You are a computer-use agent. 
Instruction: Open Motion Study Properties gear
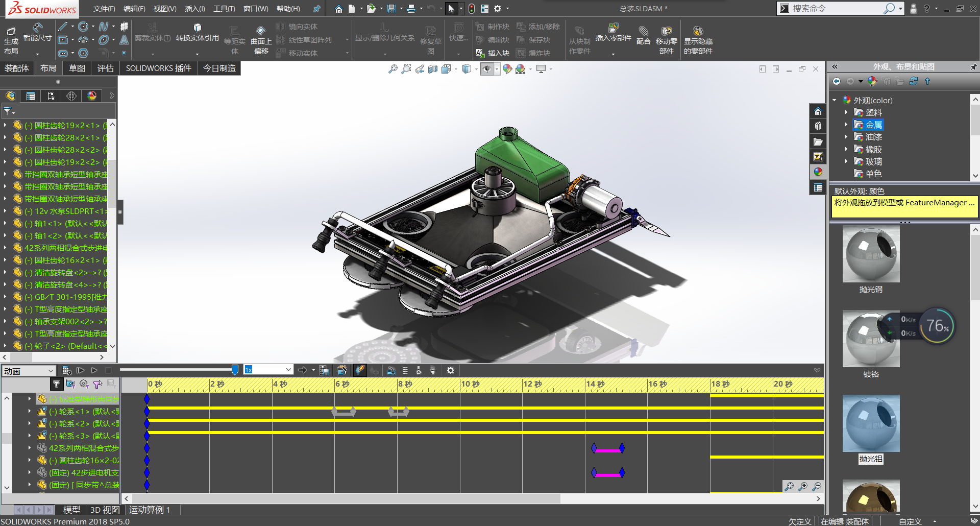click(451, 370)
